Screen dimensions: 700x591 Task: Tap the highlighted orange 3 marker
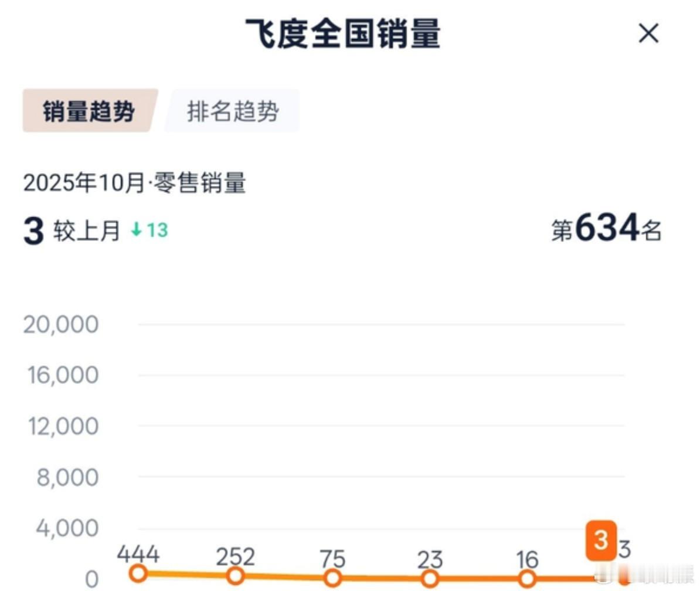click(600, 541)
